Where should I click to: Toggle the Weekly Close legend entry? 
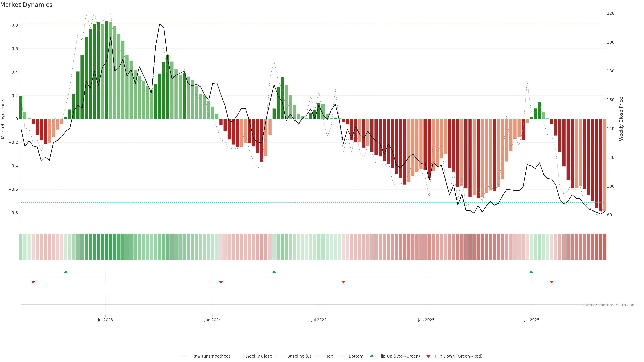click(258, 356)
